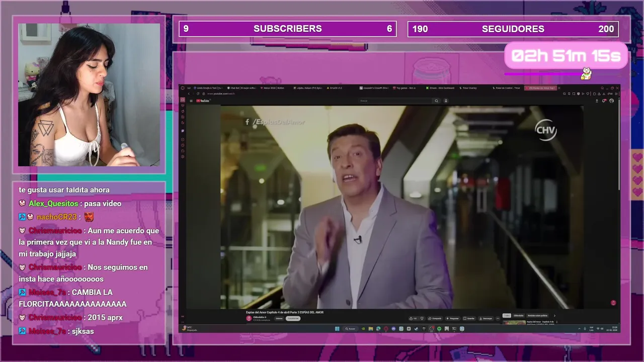The height and width of the screenshot is (362, 644).
Task: Open Twitch panel in browser sidebar
Action: 183,131
